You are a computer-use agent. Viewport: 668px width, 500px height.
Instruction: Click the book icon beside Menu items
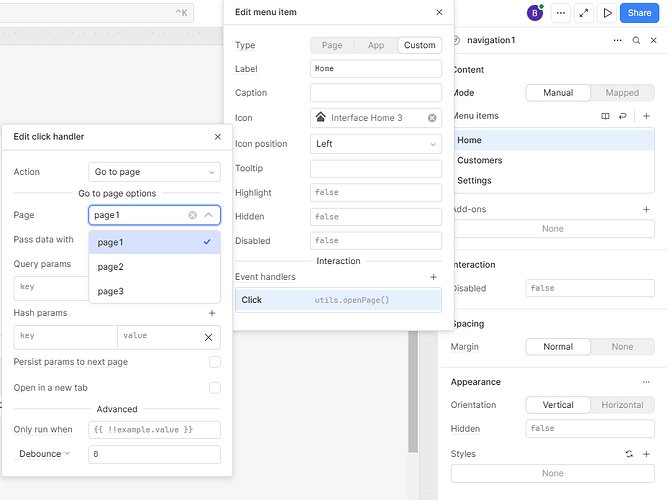click(x=605, y=116)
